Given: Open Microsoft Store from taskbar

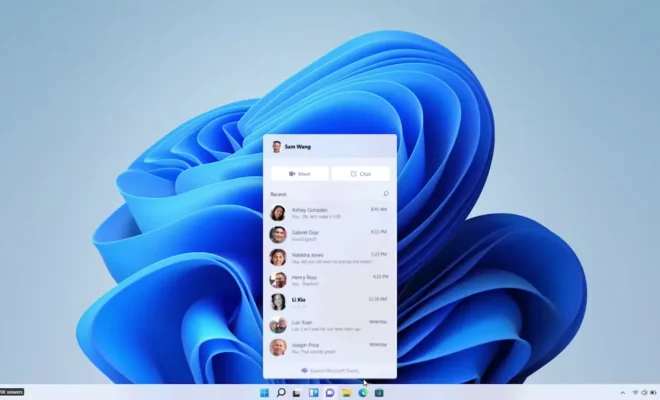Looking at the screenshot, I should coord(379,393).
